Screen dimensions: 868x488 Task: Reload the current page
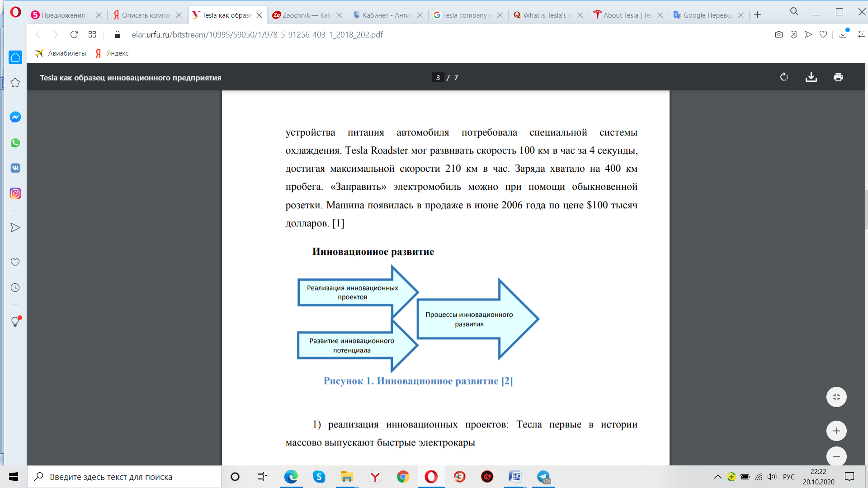tap(74, 34)
